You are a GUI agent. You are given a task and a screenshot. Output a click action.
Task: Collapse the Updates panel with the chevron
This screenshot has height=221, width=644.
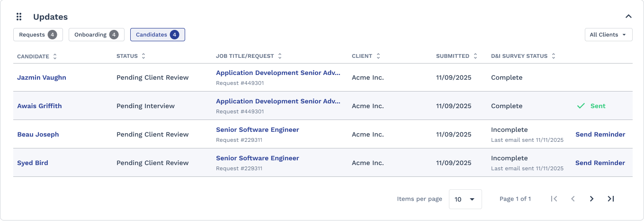click(628, 17)
